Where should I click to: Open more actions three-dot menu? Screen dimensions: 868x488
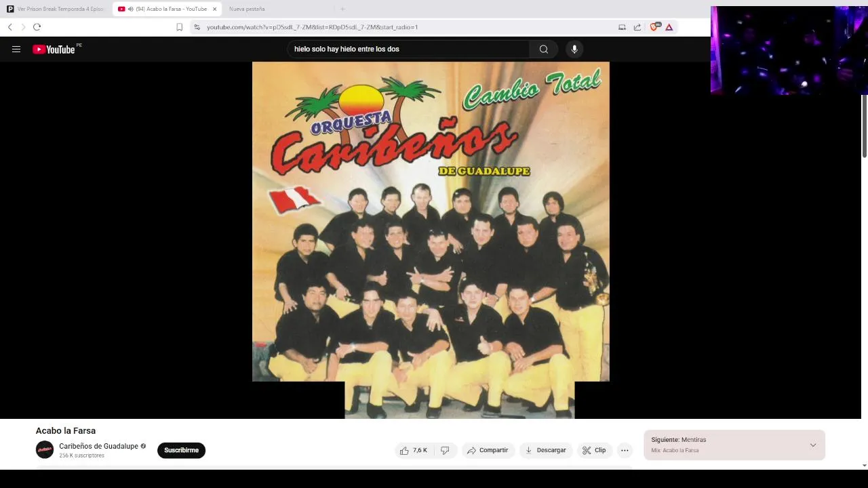point(625,450)
